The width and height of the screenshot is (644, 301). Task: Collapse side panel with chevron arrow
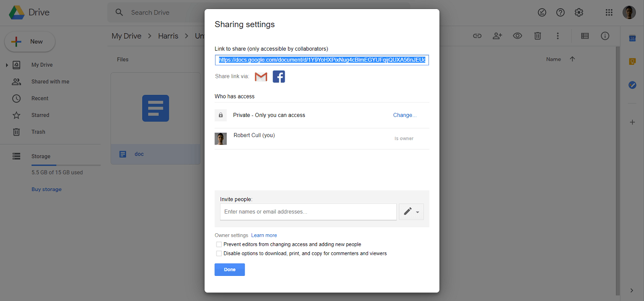pos(632,290)
